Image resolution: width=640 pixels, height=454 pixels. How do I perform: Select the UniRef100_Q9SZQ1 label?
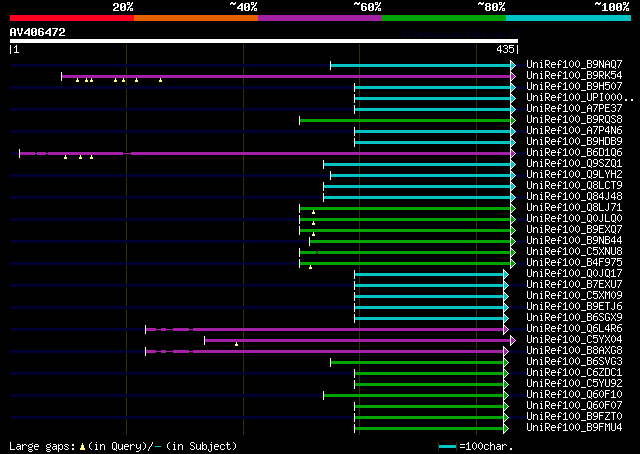574,164
